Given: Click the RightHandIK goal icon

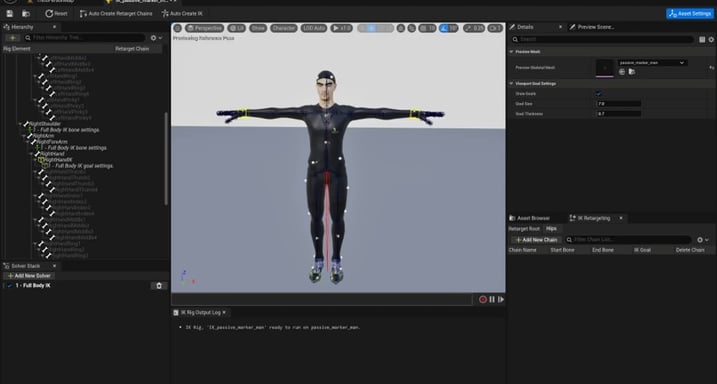Looking at the screenshot, I should [41, 160].
